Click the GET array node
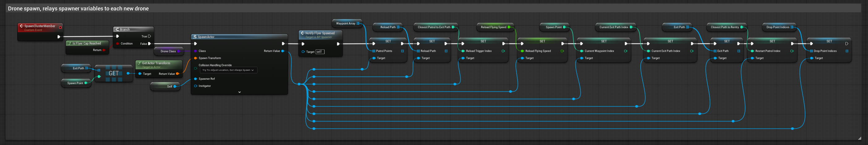Image resolution: width=868 pixels, height=145 pixels. [x=113, y=73]
